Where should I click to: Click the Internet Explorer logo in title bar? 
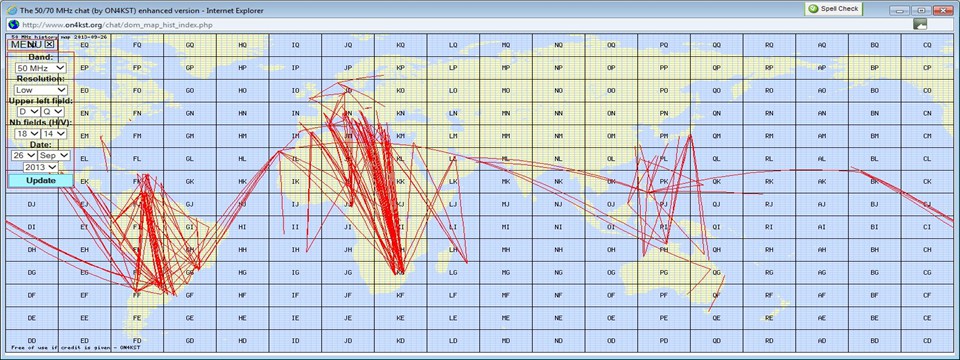pyautogui.click(x=12, y=10)
